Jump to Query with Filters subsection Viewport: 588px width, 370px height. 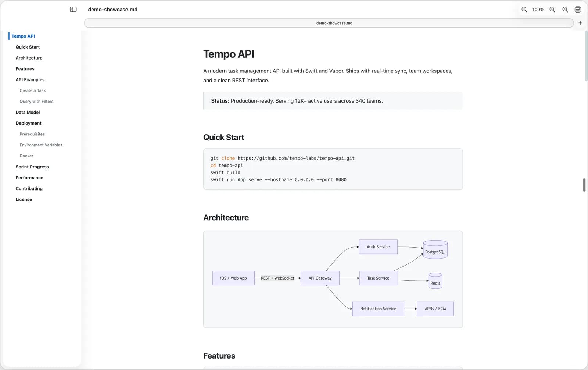[x=36, y=102]
